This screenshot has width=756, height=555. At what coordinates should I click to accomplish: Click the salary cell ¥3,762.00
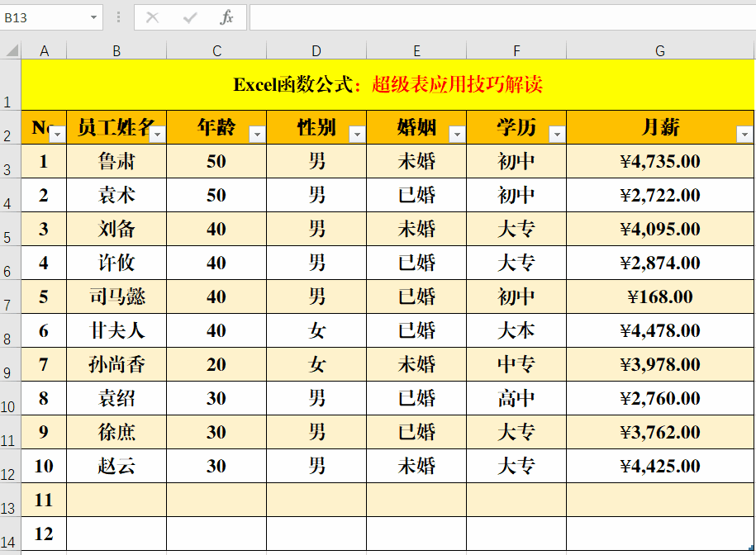(660, 432)
